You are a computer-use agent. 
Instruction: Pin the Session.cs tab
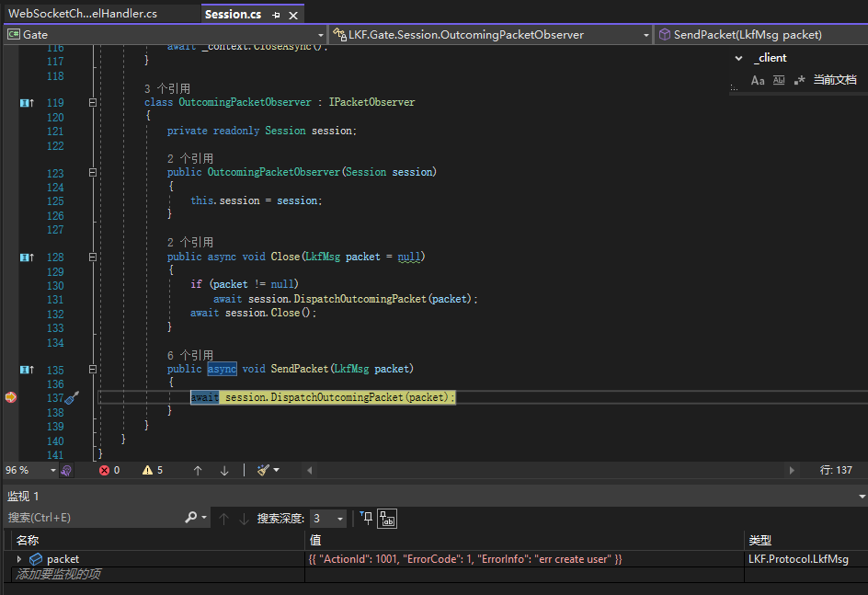click(277, 15)
